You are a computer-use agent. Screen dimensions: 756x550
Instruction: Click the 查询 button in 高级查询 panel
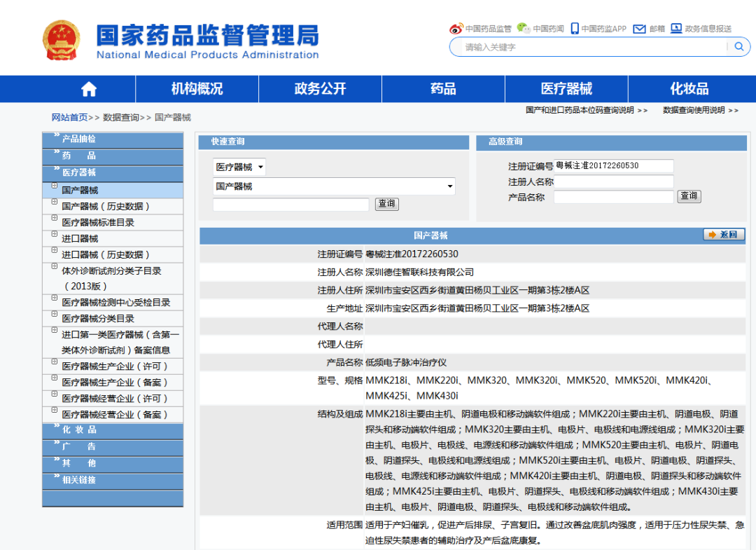point(689,196)
